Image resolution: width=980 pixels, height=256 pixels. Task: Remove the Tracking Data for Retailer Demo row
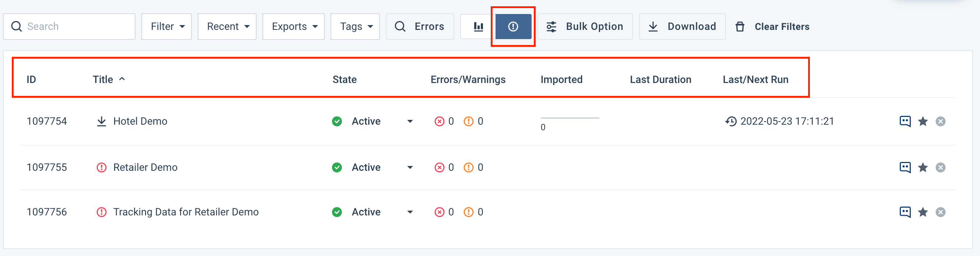(940, 212)
